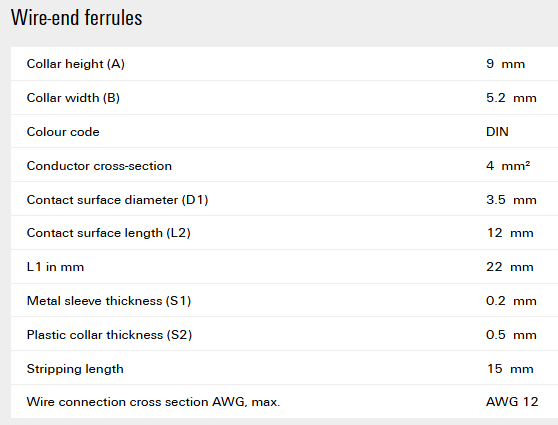This screenshot has width=558, height=425.
Task: Click the 22 mm L1 value
Action: [x=510, y=267]
